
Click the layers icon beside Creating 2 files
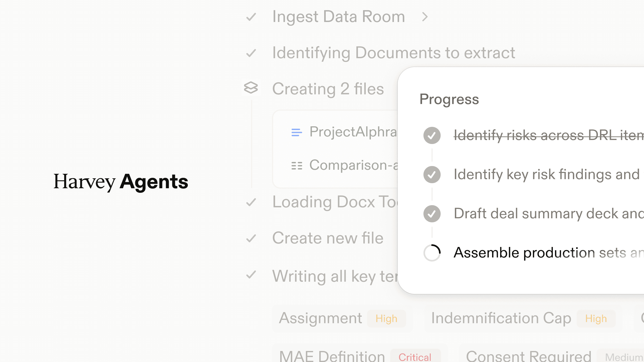tap(251, 88)
